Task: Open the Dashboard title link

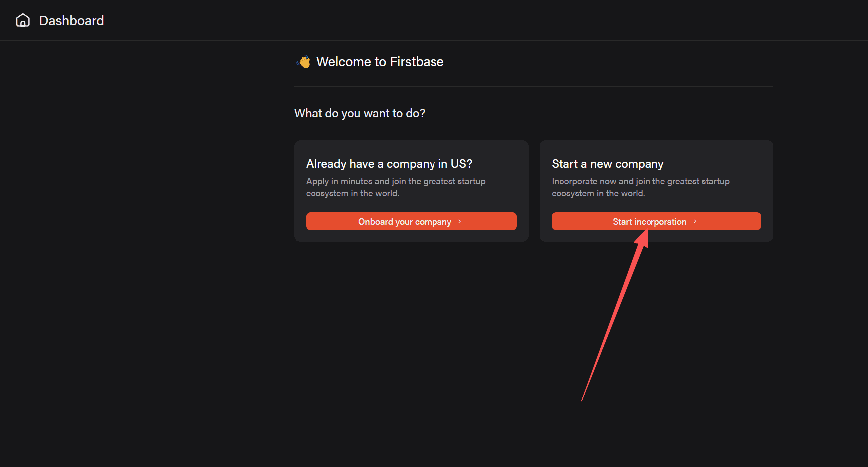Action: pos(71,21)
